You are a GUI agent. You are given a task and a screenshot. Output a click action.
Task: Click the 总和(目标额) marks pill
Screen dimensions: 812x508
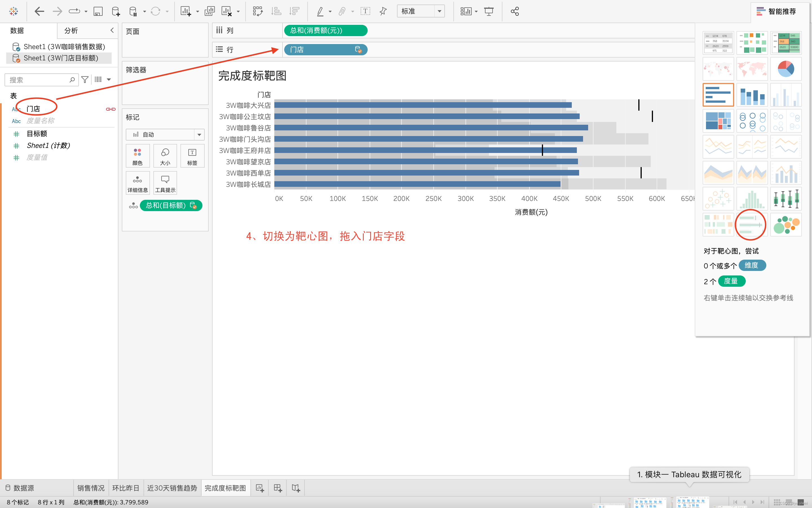171,205
